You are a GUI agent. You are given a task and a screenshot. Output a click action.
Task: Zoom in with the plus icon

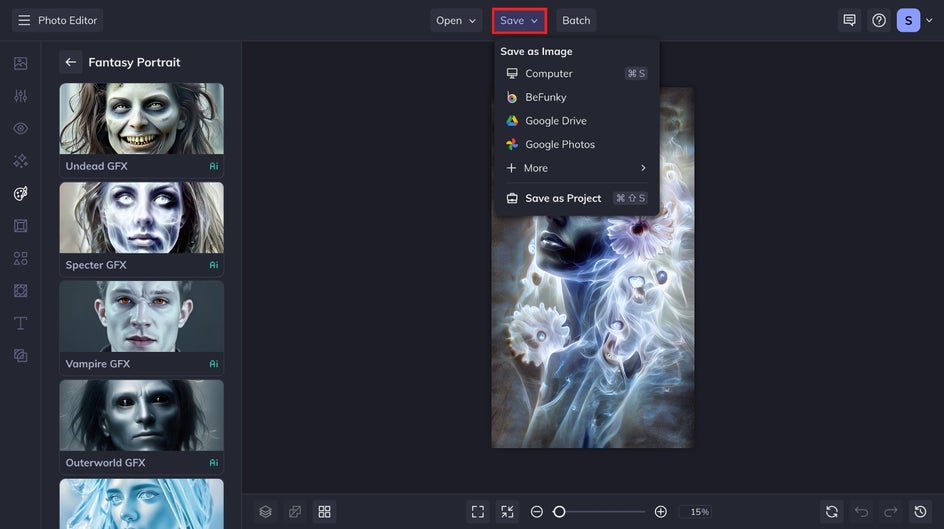pyautogui.click(x=660, y=512)
